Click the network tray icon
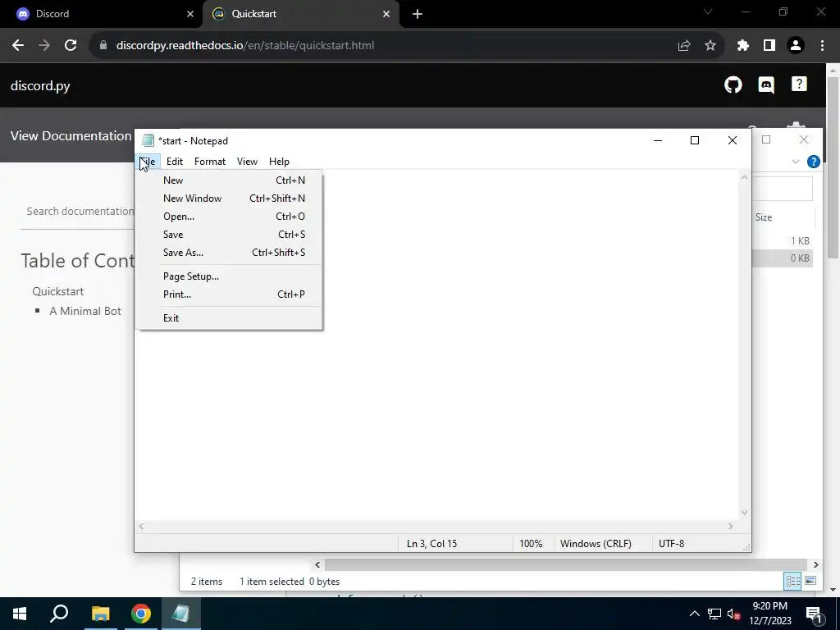 pos(714,614)
